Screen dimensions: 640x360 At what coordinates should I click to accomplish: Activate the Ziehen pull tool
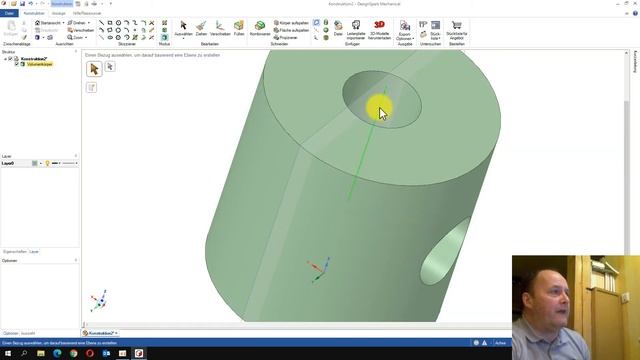click(201, 29)
